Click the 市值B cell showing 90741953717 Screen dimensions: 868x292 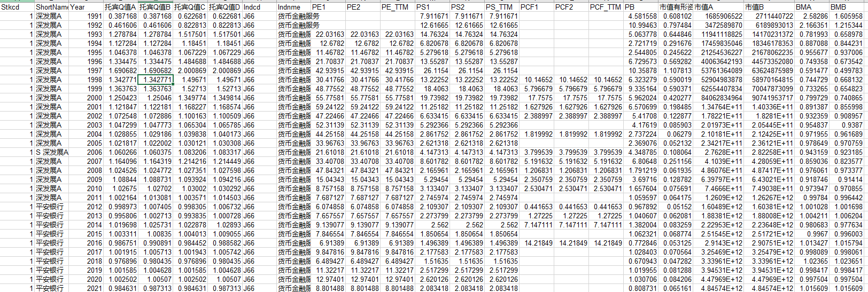(x=769, y=98)
